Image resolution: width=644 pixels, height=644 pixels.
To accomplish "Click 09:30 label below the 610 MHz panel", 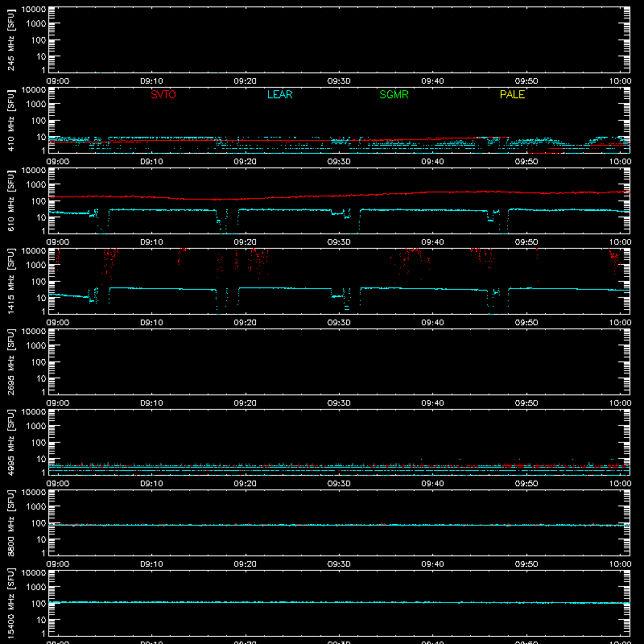I will click(339, 242).
